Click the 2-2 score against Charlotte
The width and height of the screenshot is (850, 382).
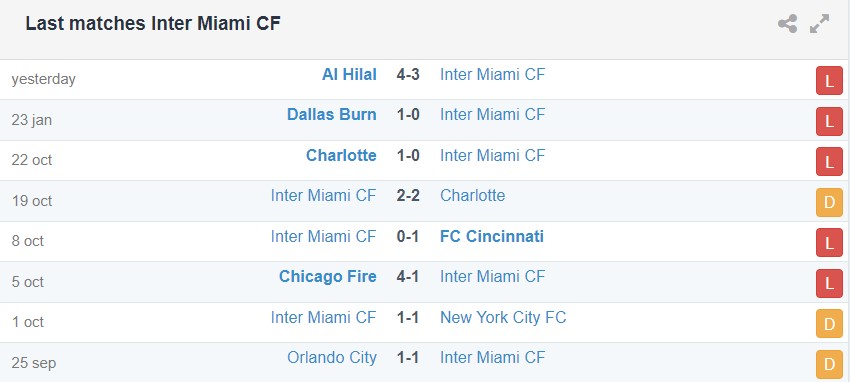[408, 196]
